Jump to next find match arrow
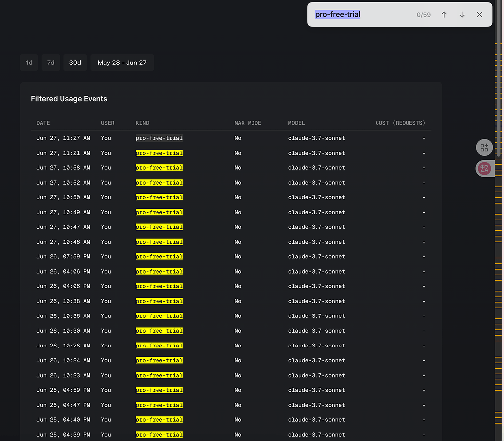 pyautogui.click(x=462, y=15)
